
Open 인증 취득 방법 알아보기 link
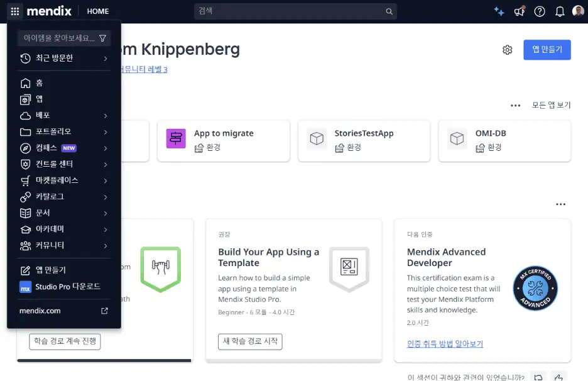[445, 344]
